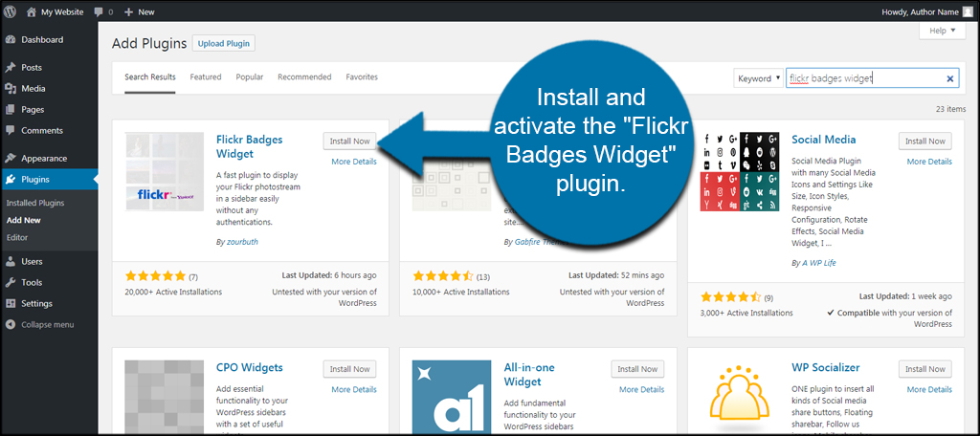The width and height of the screenshot is (980, 436).
Task: Click the Dashboard gauge icon
Action: click(10, 40)
